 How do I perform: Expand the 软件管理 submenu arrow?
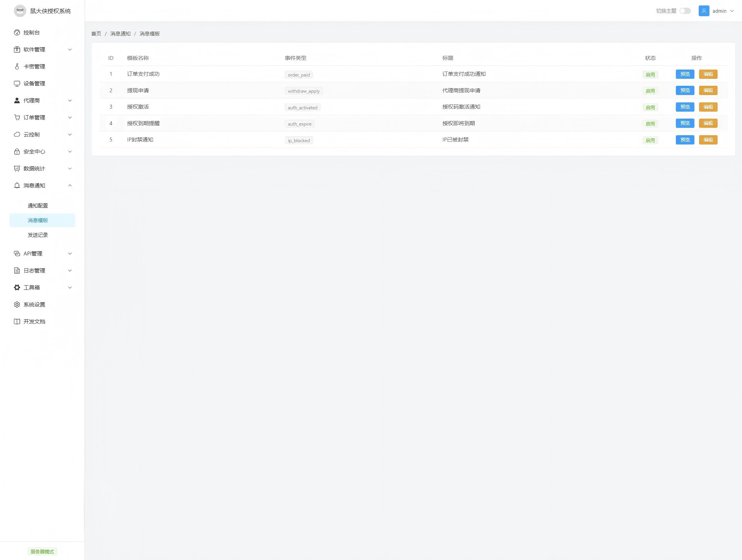pos(70,49)
